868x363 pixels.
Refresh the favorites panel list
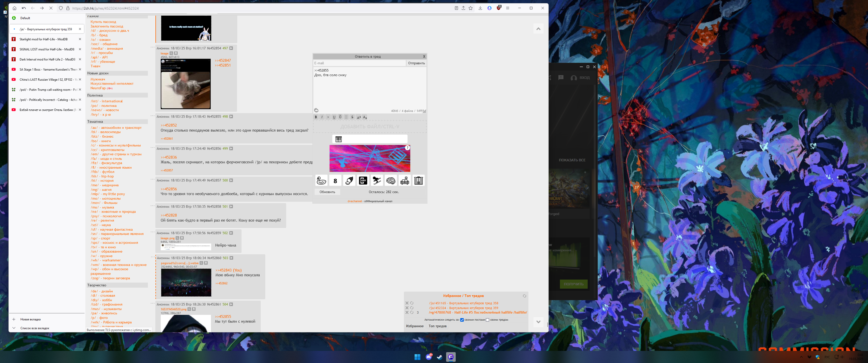tap(524, 296)
